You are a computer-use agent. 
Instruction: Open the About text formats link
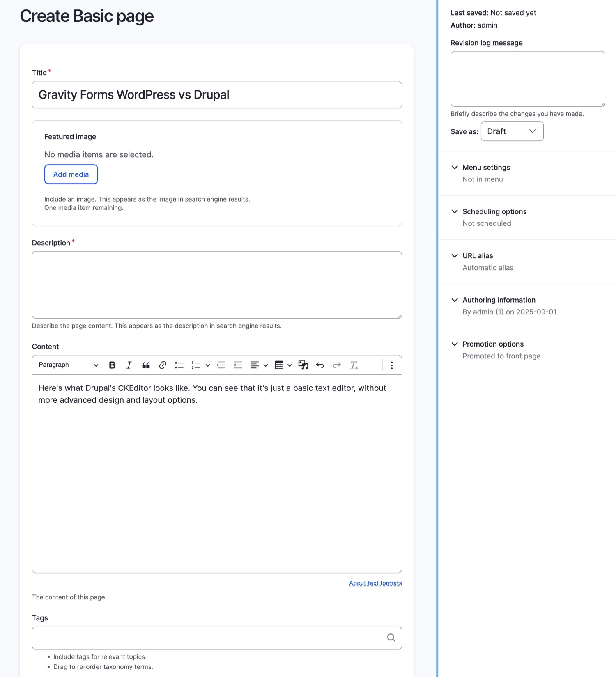(x=375, y=583)
